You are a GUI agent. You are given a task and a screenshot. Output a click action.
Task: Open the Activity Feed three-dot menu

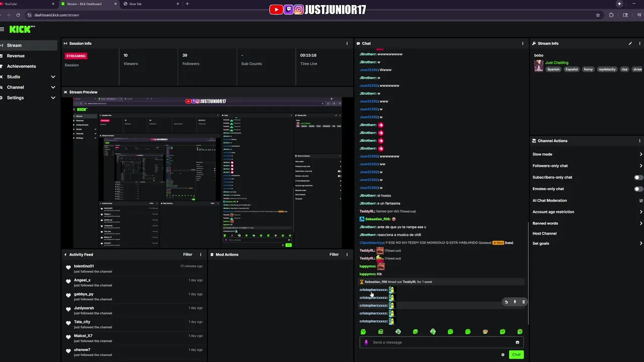pos(200,254)
